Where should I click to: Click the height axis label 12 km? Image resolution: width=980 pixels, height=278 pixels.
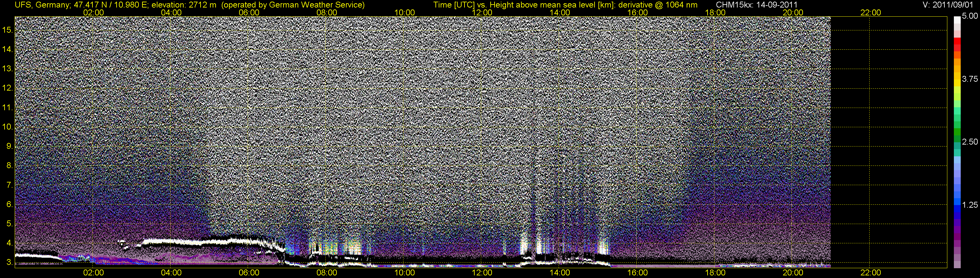click(8, 88)
